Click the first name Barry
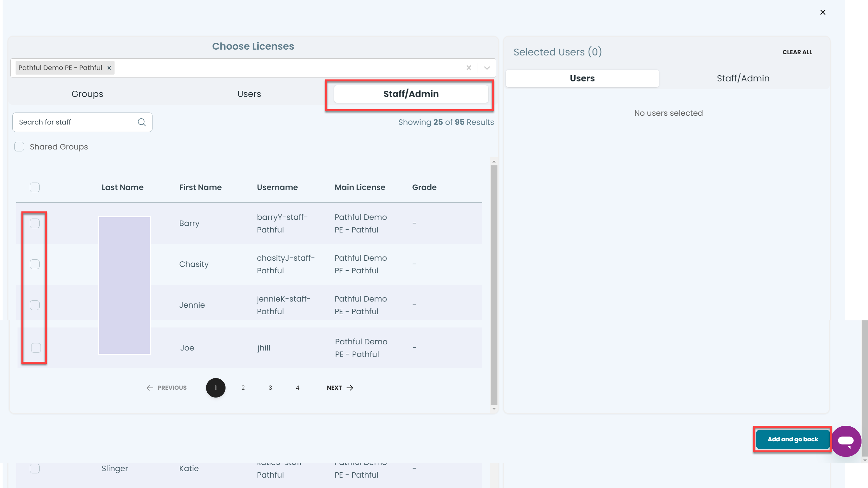Viewport: 868px width, 488px height. click(189, 223)
